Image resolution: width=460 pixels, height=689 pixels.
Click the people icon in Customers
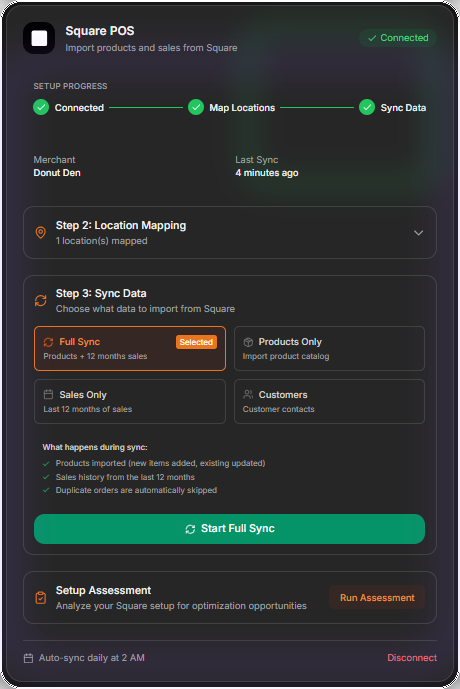[248, 394]
